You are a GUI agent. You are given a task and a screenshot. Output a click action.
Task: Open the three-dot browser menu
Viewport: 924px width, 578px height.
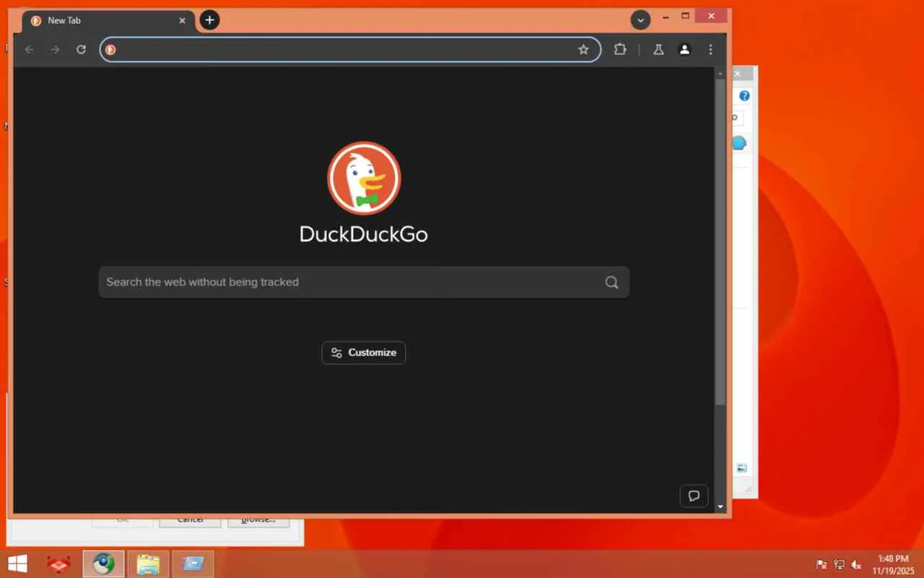coord(710,50)
